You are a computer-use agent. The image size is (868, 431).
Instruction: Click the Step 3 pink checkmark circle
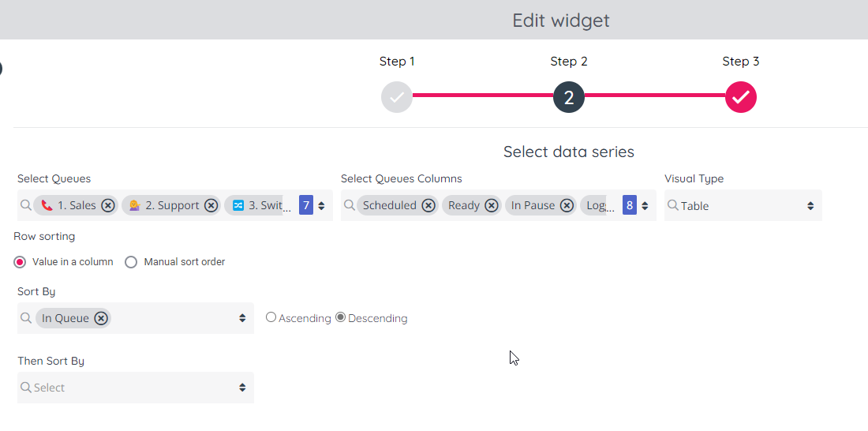741,97
